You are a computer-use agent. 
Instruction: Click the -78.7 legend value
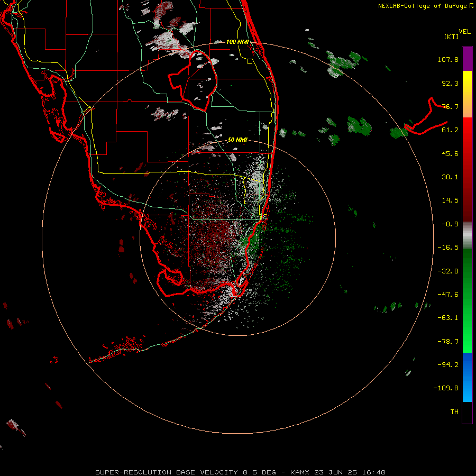pos(448,342)
